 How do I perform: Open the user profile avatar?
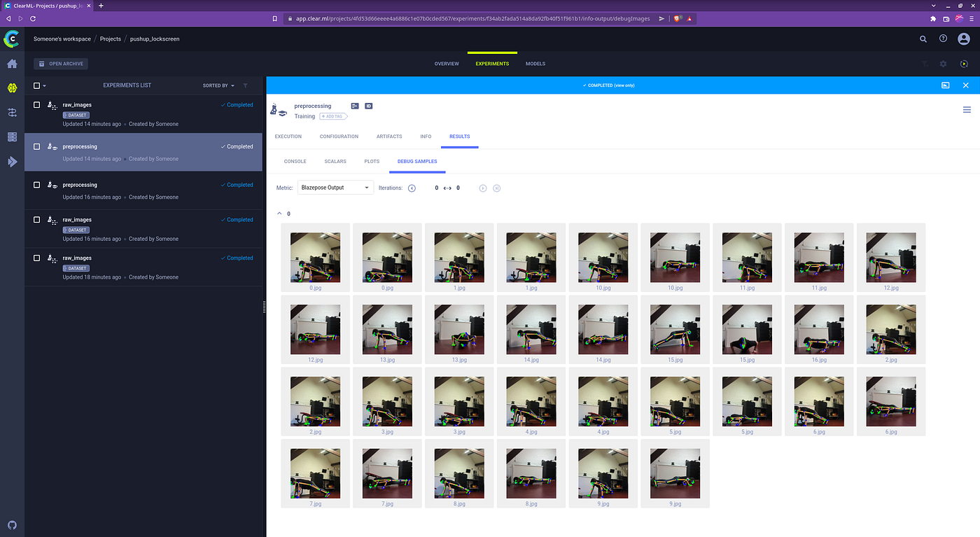[x=964, y=39]
